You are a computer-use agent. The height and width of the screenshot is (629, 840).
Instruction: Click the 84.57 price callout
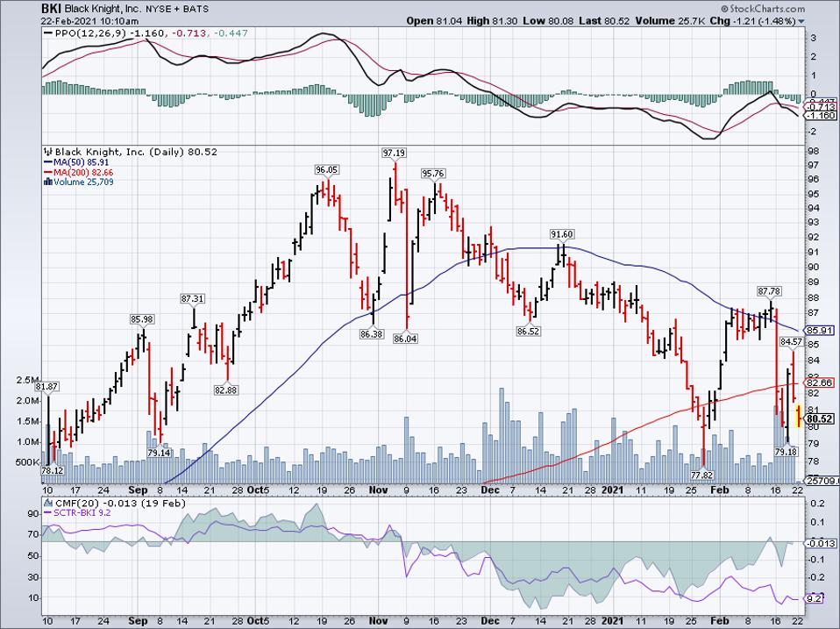(791, 341)
